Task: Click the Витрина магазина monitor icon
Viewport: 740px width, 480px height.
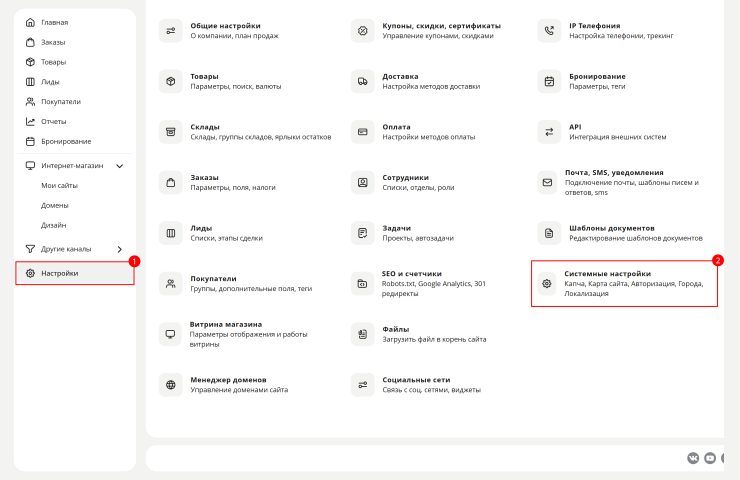Action: pyautogui.click(x=170, y=334)
